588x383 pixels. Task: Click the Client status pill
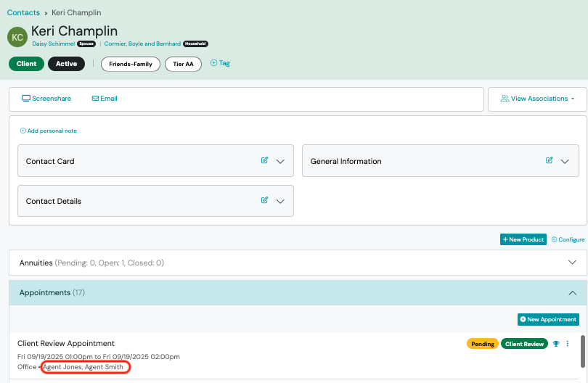point(26,64)
